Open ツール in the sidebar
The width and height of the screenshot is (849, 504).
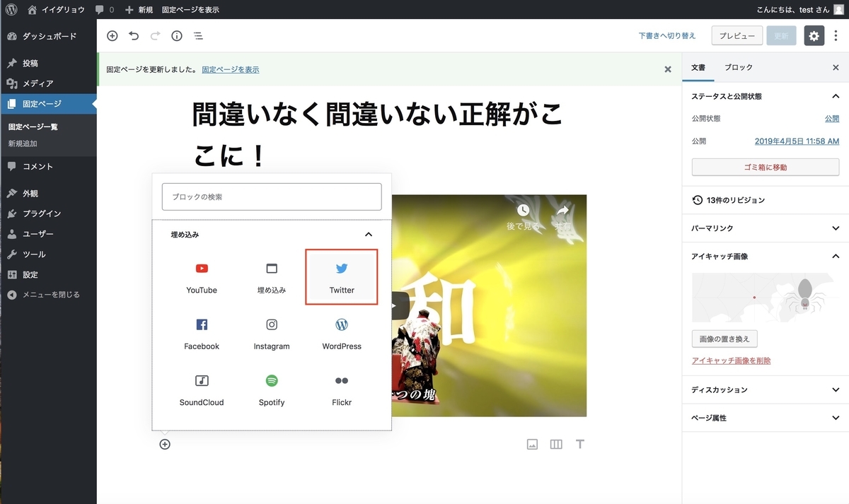(x=48, y=254)
